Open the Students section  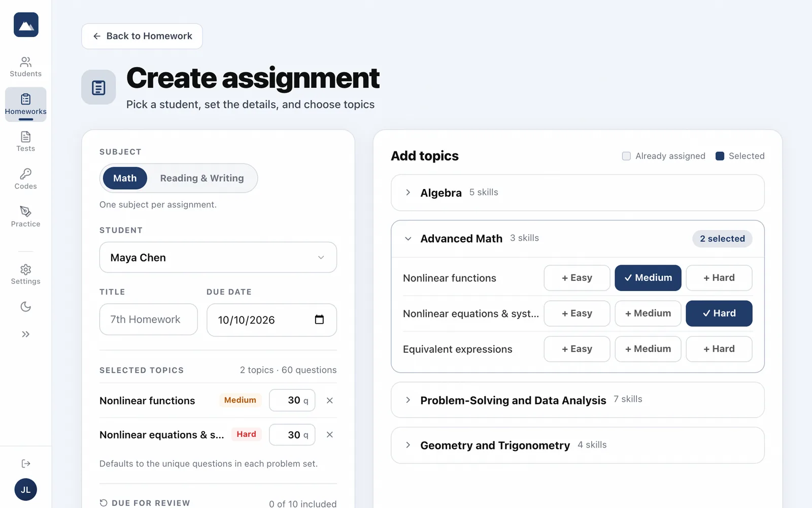[25, 67]
